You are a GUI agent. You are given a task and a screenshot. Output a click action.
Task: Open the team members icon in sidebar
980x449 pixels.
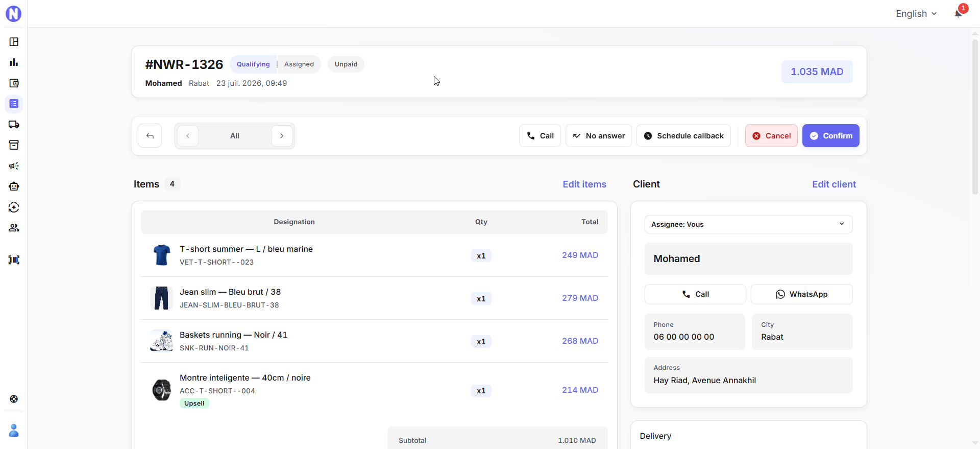(14, 228)
